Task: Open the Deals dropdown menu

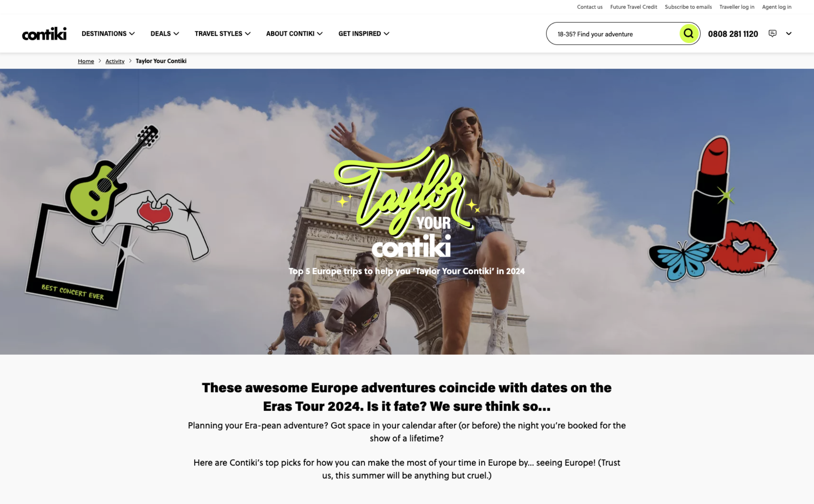Action: pos(165,33)
